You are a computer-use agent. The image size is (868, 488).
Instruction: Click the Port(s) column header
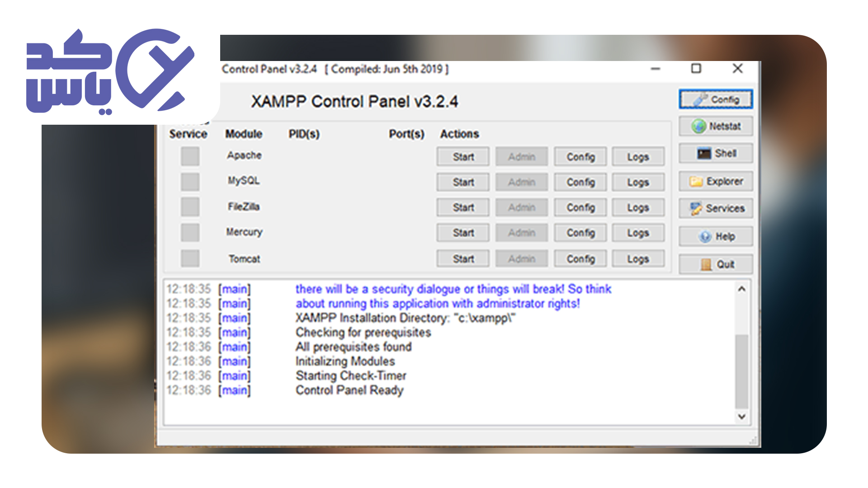pyautogui.click(x=406, y=134)
